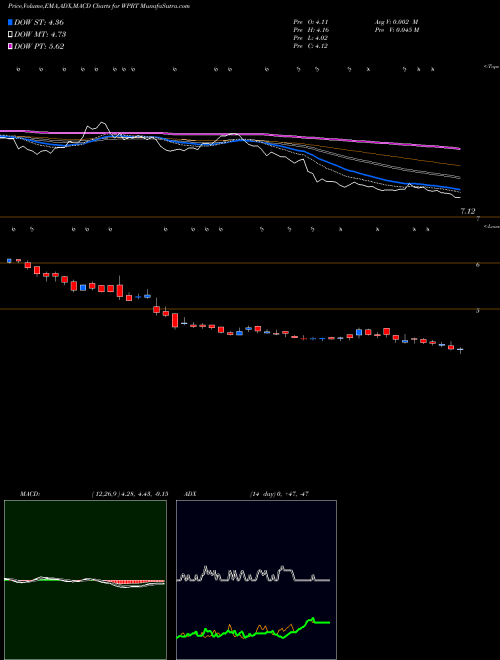Click the 'Pre H: 4.16' value
Image resolution: width=500 pixels, height=660 pixels.
tap(311, 30)
